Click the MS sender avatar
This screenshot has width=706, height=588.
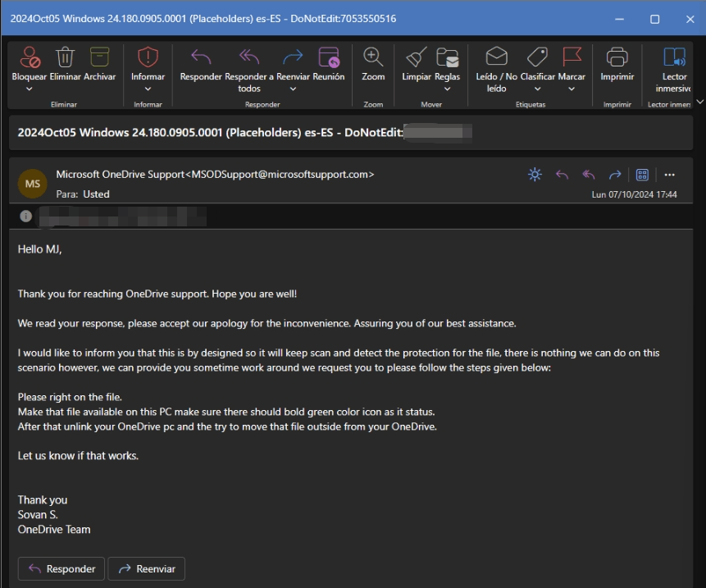33,184
